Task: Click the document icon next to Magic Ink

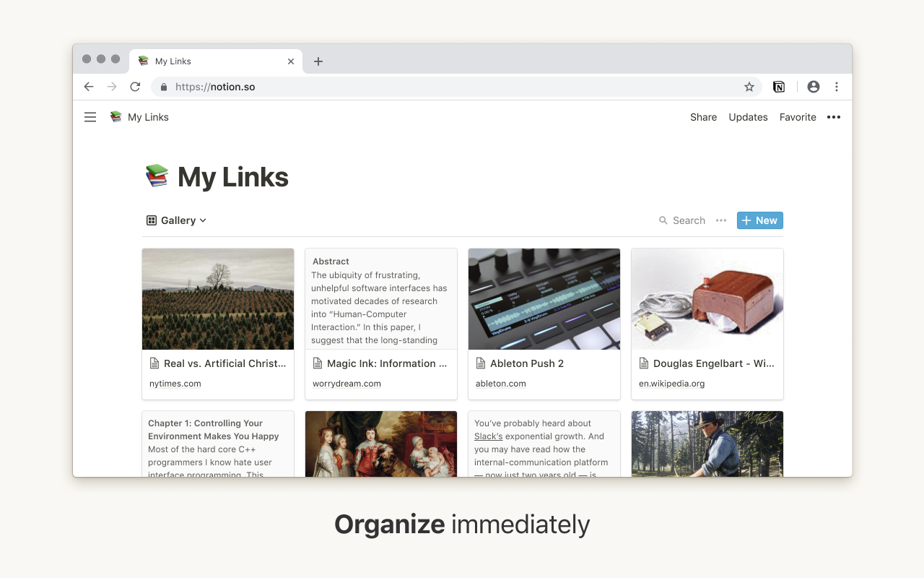Action: coord(318,363)
